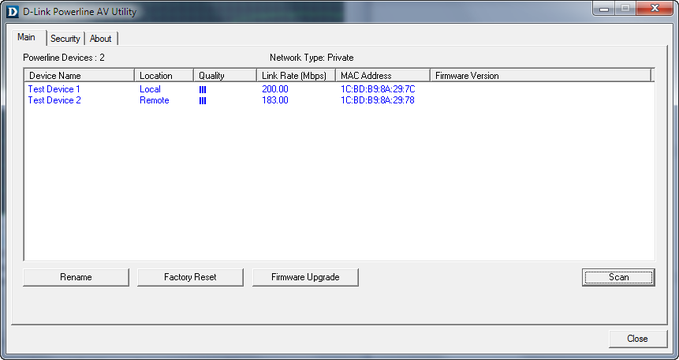Viewport: 679px width, 360px height.
Task: Select the Test Device 1 row
Action: pos(339,89)
